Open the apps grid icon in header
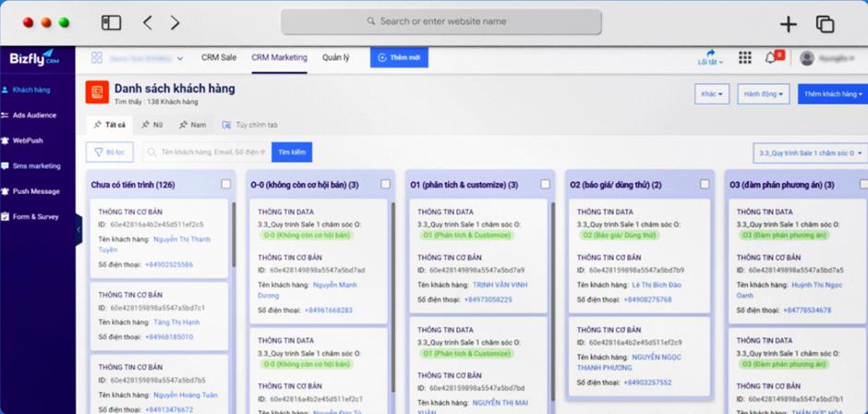This screenshot has width=868, height=414. 745,58
